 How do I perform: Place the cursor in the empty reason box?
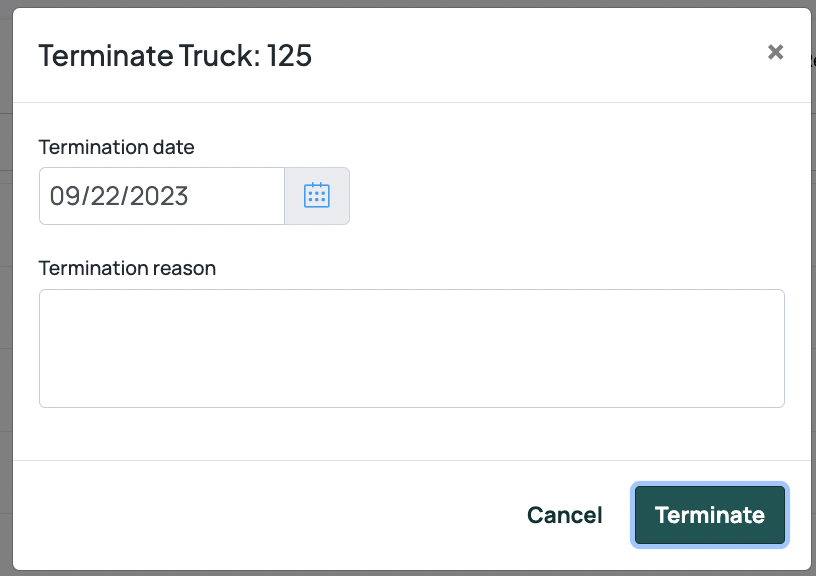(x=412, y=348)
